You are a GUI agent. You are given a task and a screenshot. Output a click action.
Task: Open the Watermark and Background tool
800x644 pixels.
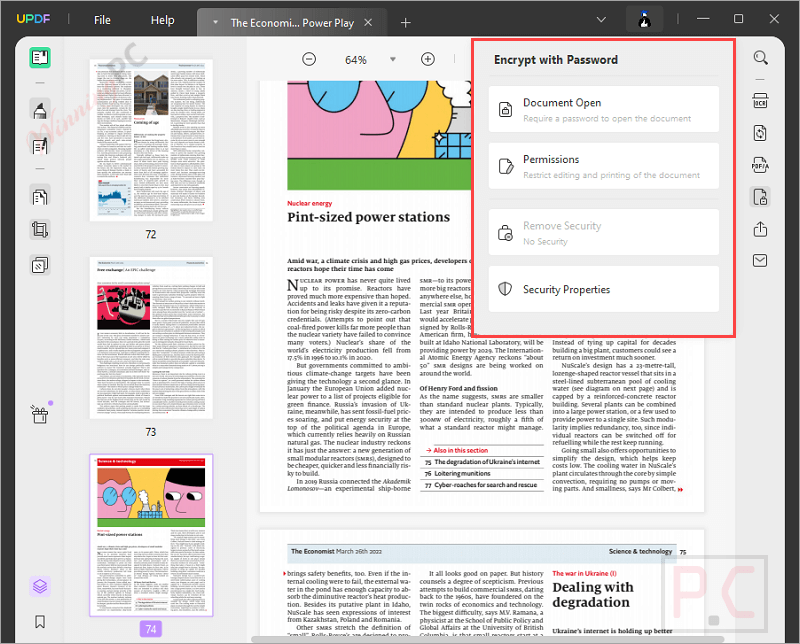[x=40, y=265]
